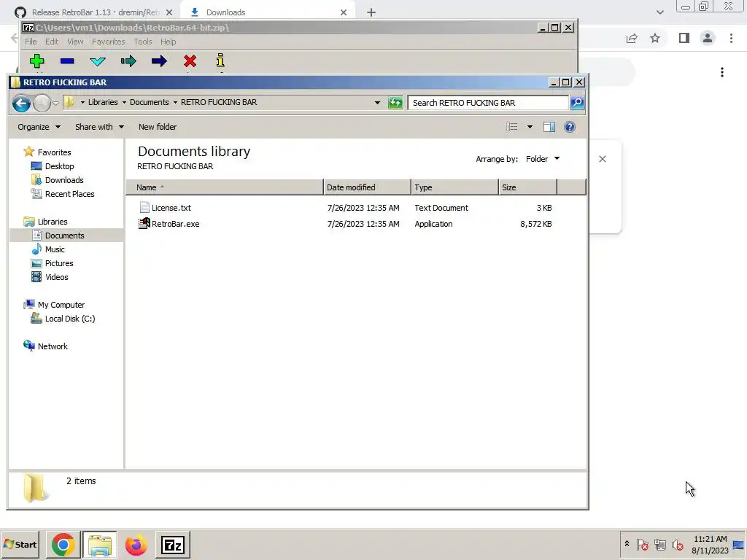The width and height of the screenshot is (747, 560).
Task: Open the 7-Zip Help menu
Action: tap(169, 42)
